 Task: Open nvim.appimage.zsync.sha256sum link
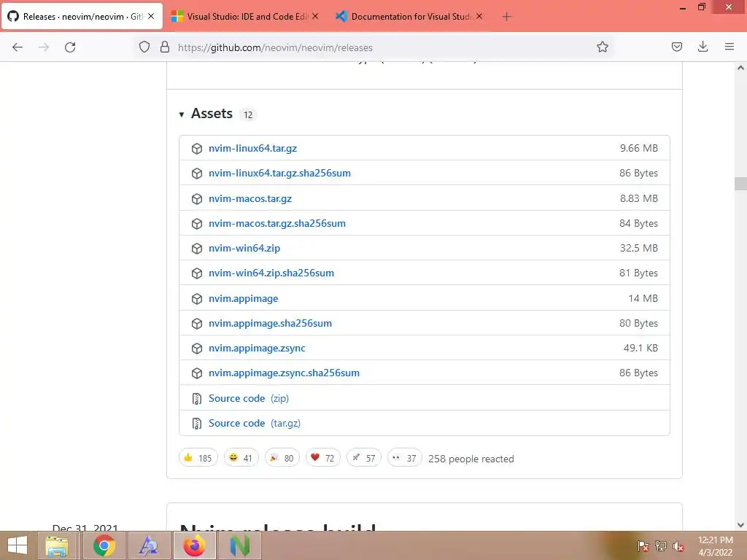pos(284,373)
